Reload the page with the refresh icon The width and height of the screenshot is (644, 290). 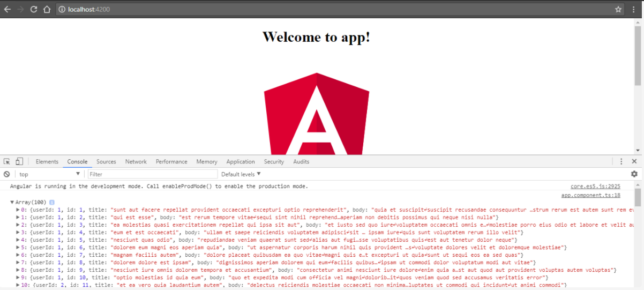click(34, 9)
